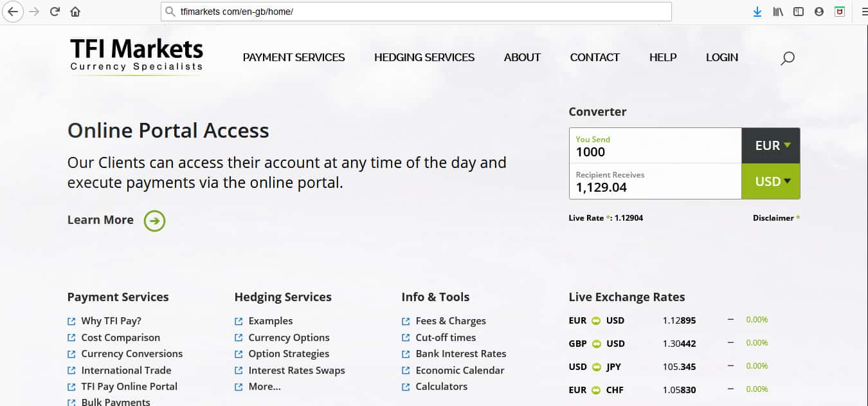Click the green Learn More arrow icon
This screenshot has width=868, height=406.
[x=154, y=221]
